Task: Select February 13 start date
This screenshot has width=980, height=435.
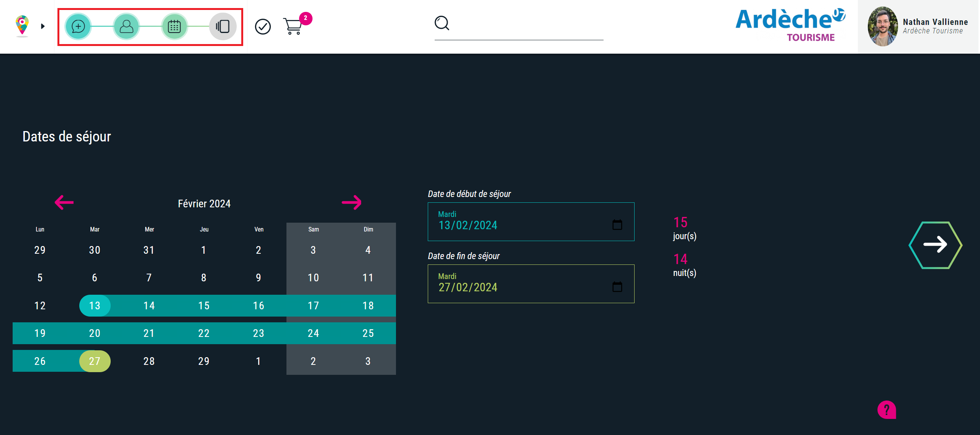Action: [x=95, y=305]
